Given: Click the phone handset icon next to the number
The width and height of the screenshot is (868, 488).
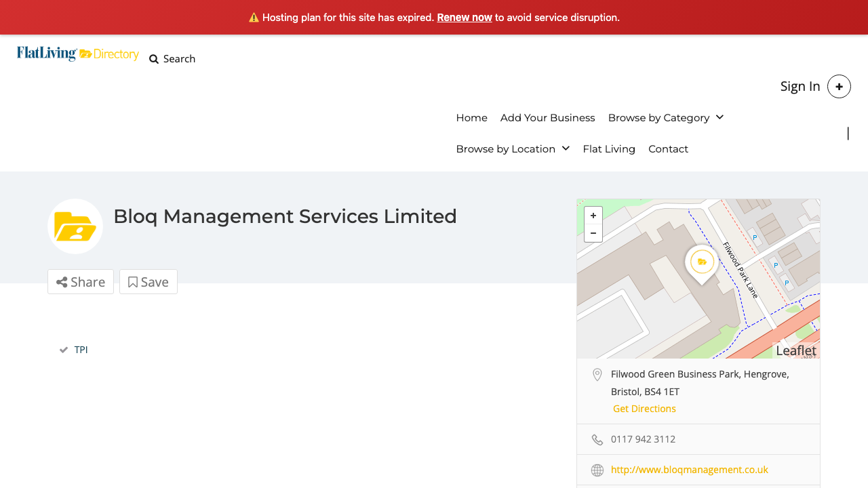Looking at the screenshot, I should click(597, 439).
